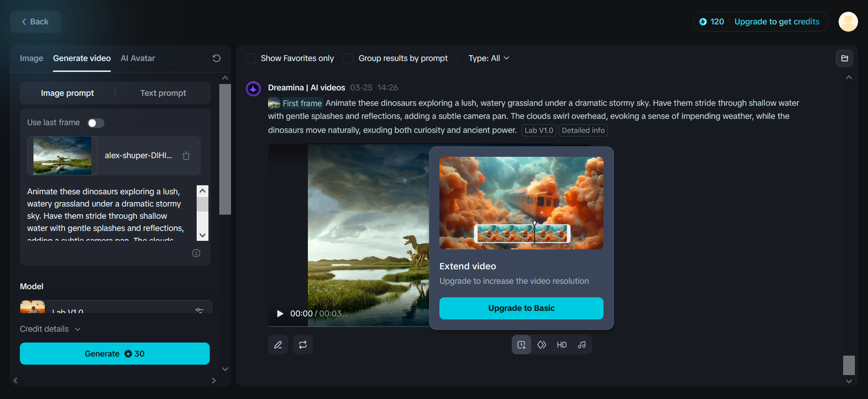Click the left panel horizontal scroll right arrow
Image resolution: width=868 pixels, height=399 pixels.
214,380
